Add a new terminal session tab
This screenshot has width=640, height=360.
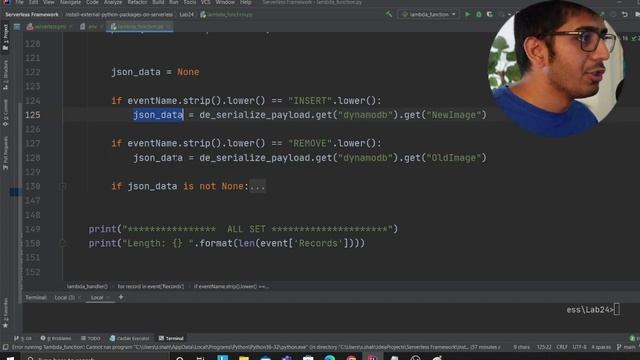tap(120, 297)
